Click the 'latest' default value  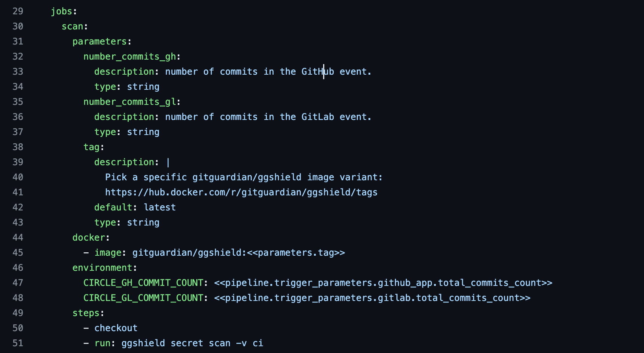pyautogui.click(x=160, y=207)
